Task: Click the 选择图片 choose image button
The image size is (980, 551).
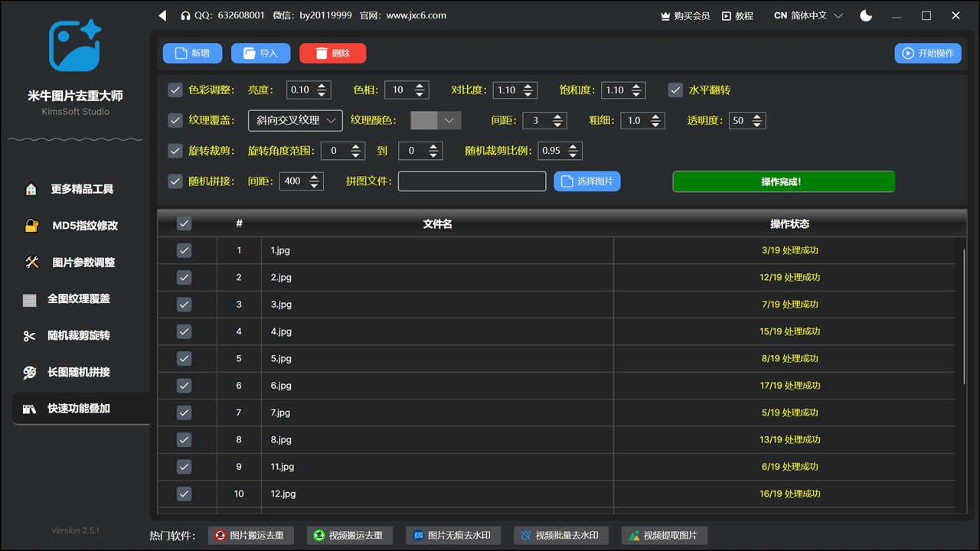Action: tap(587, 181)
